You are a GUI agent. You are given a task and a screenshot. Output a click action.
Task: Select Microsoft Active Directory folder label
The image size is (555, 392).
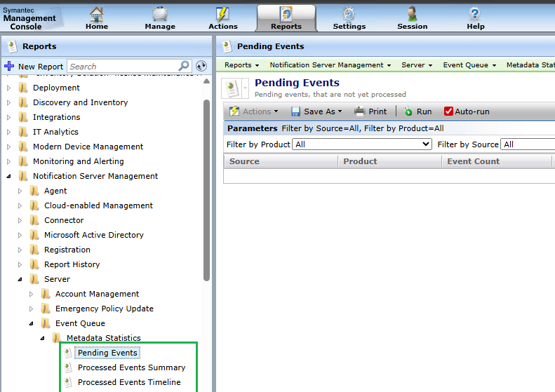click(x=94, y=235)
